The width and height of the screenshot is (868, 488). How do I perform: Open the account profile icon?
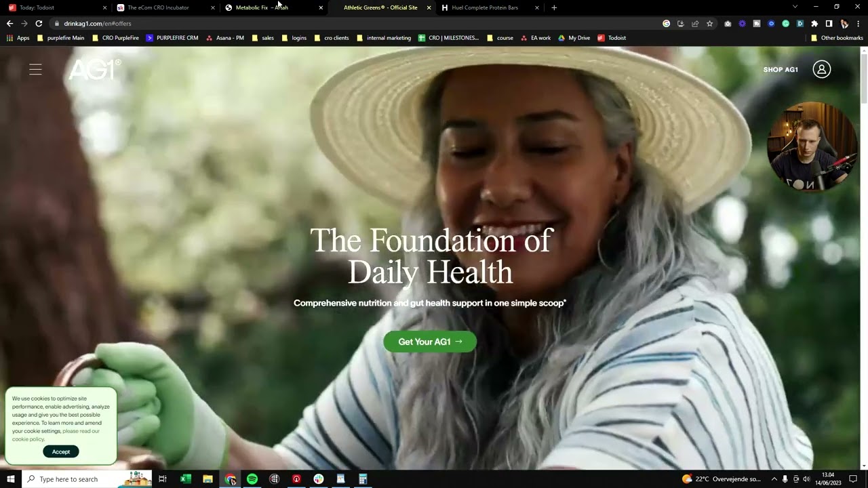(821, 69)
